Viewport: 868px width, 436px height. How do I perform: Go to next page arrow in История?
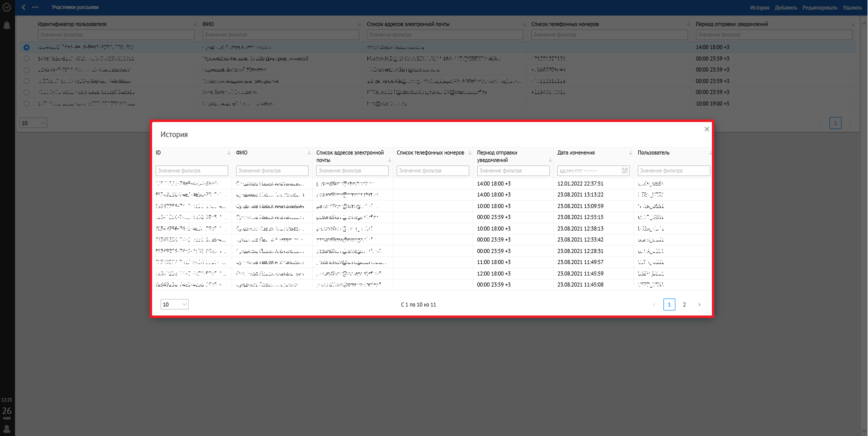click(x=699, y=304)
